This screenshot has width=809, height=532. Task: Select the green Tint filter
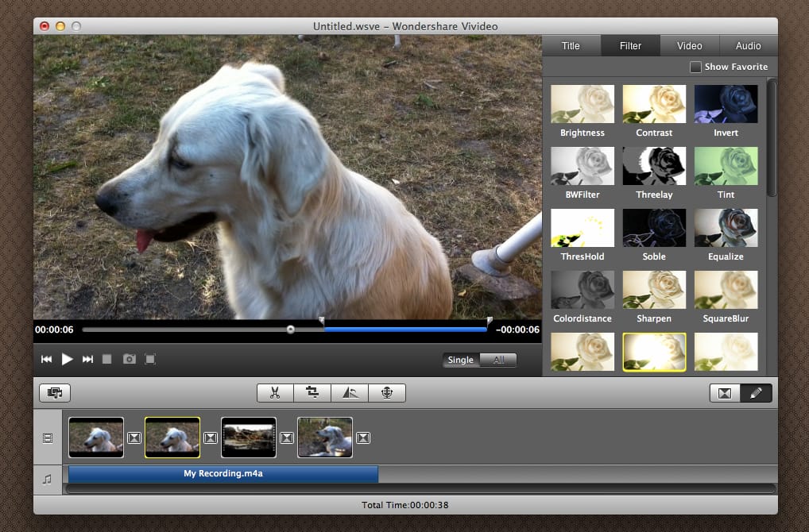pyautogui.click(x=726, y=166)
